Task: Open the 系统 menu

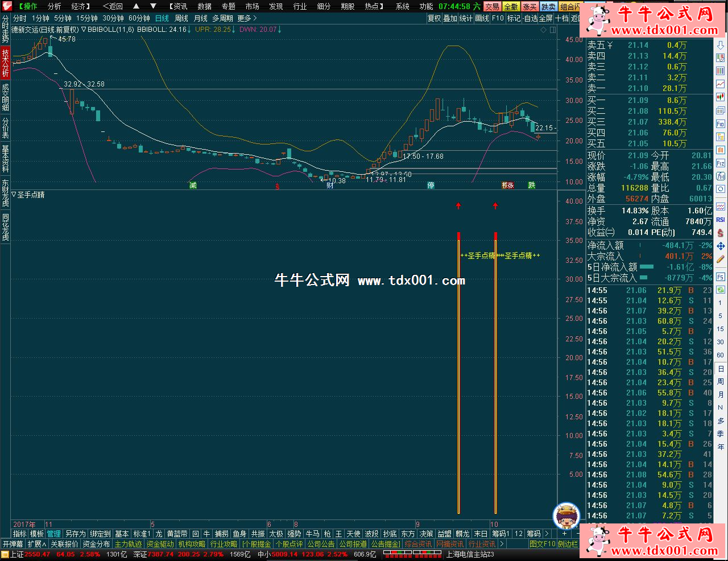Action: [x=402, y=6]
